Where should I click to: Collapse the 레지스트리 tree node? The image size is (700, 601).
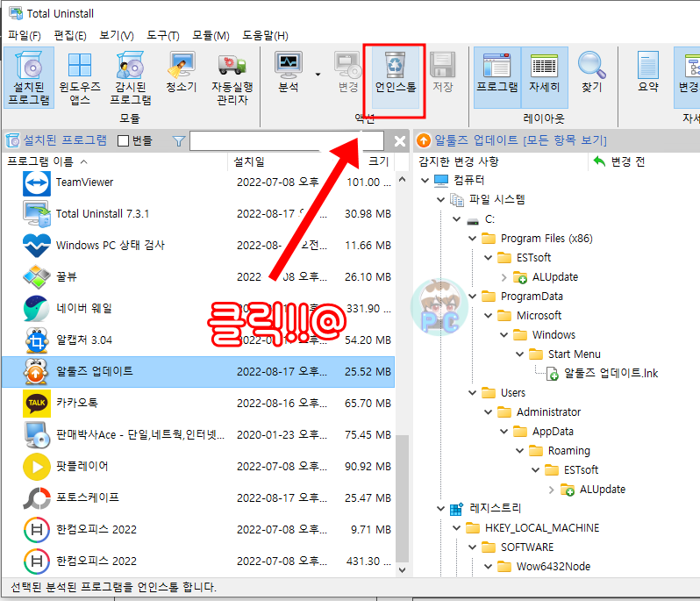[440, 509]
